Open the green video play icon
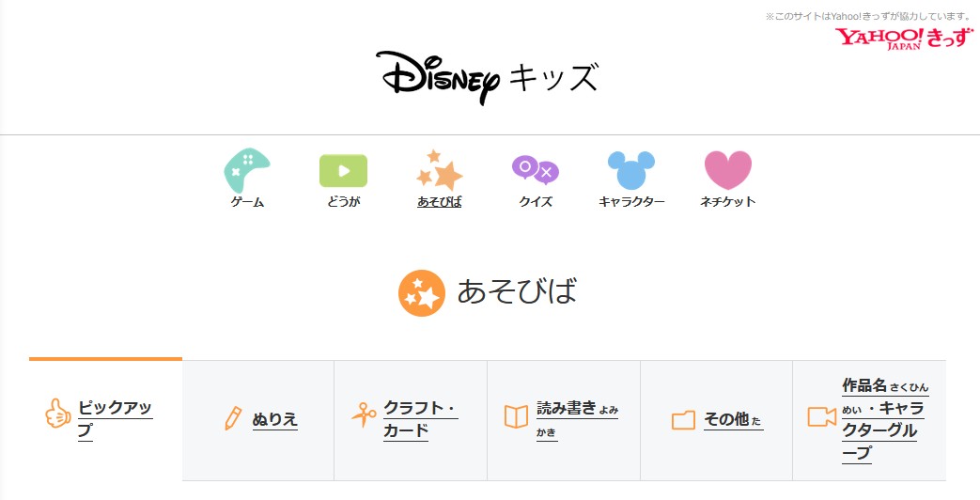 pos(343,171)
